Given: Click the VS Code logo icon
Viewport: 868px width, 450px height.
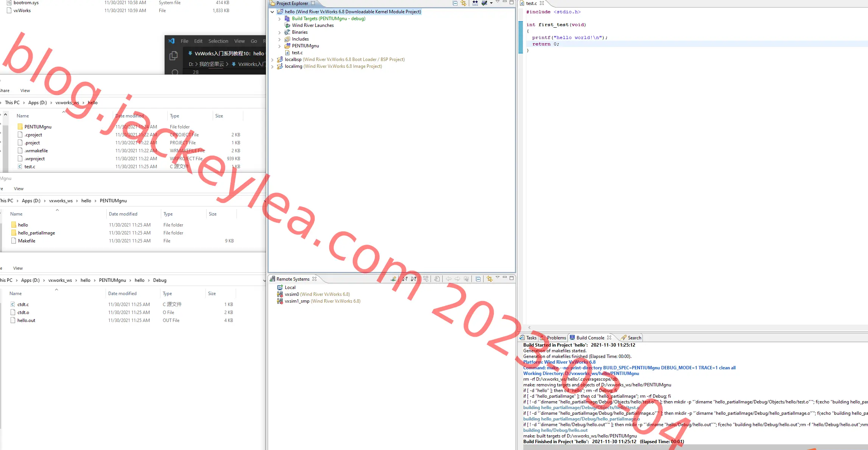Looking at the screenshot, I should 171,41.
